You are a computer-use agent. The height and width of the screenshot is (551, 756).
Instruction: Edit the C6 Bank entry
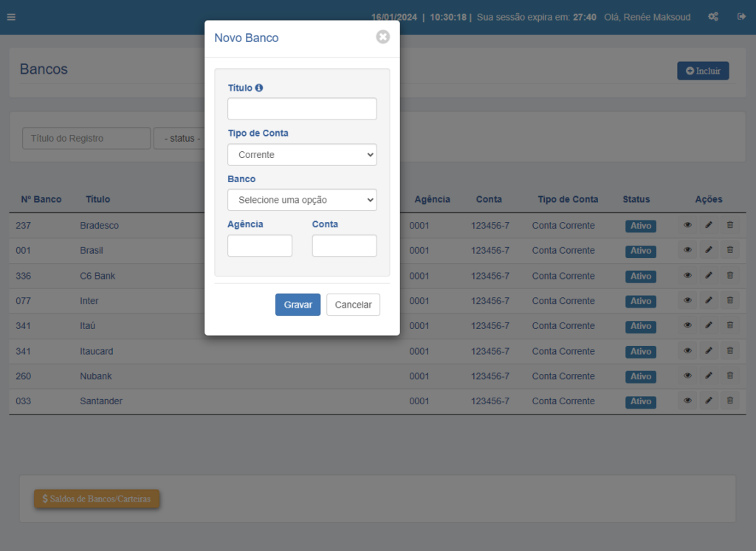709,276
